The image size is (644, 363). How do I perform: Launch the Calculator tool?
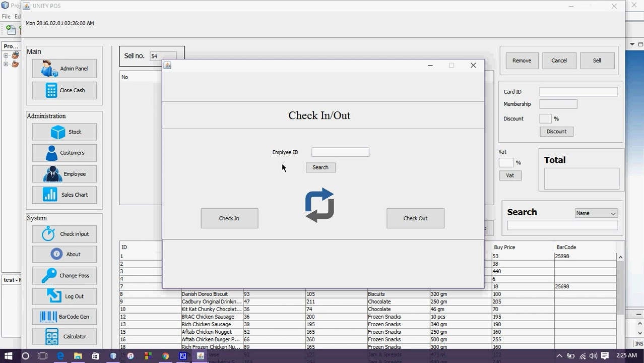(x=64, y=336)
